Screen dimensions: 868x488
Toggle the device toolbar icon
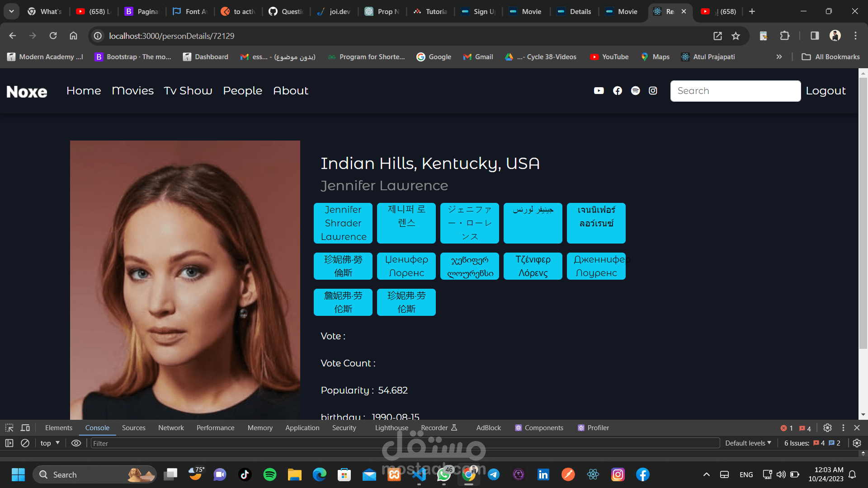tap(25, 428)
